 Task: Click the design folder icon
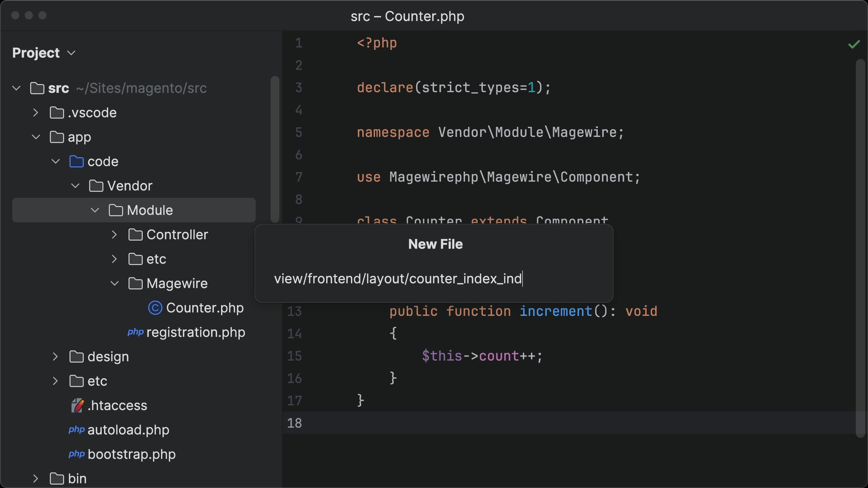76,357
